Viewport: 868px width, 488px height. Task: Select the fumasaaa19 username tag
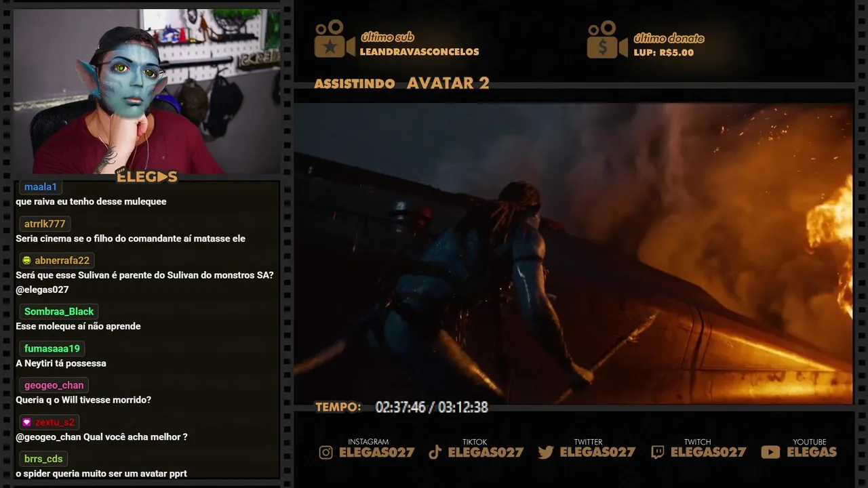(x=52, y=349)
